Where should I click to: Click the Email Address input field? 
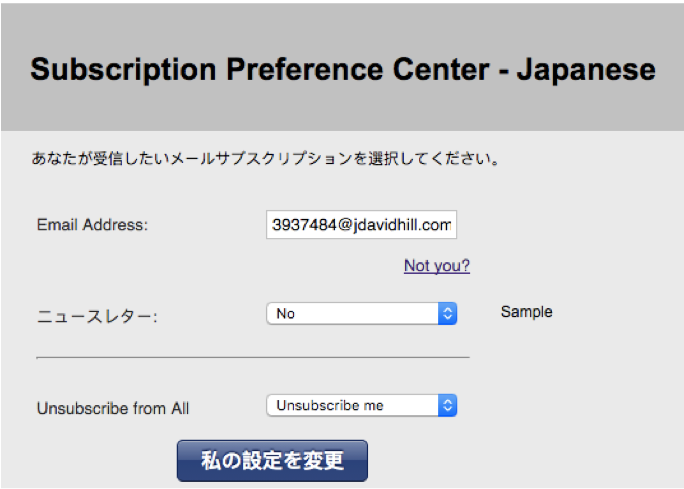click(361, 225)
